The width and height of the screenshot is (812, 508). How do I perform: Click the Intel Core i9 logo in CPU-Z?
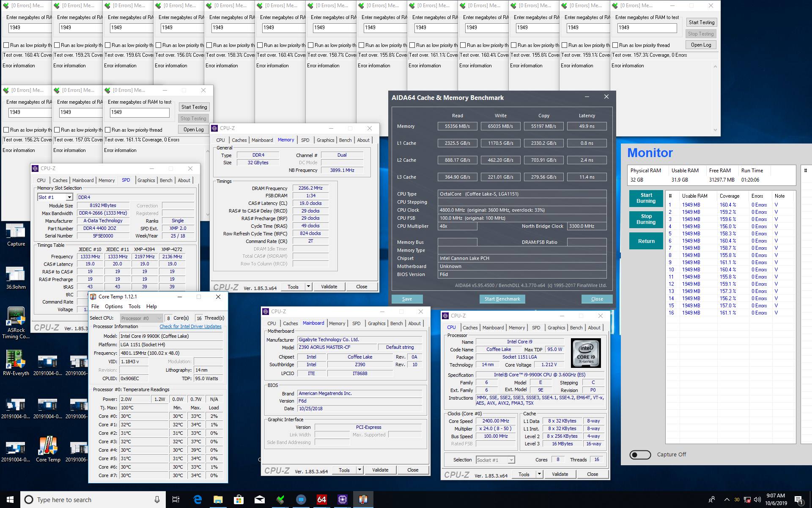(x=586, y=353)
